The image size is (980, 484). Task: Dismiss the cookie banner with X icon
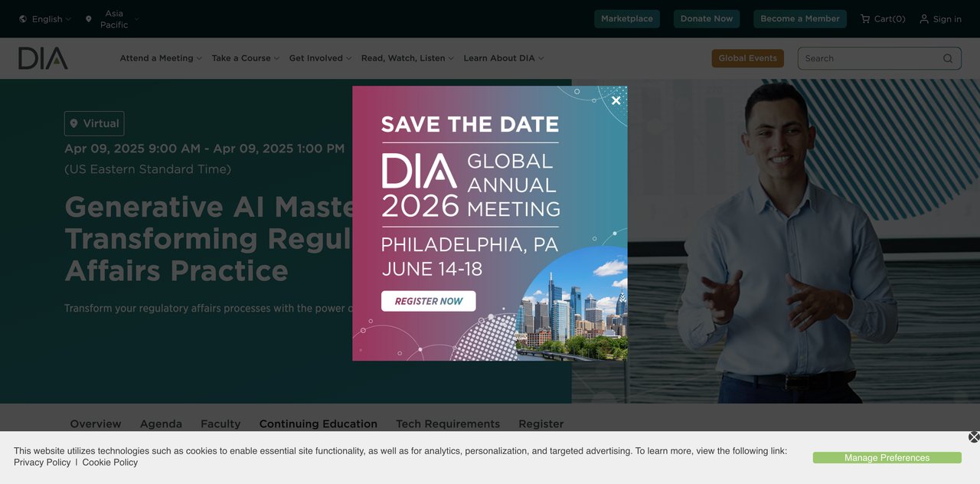click(974, 437)
